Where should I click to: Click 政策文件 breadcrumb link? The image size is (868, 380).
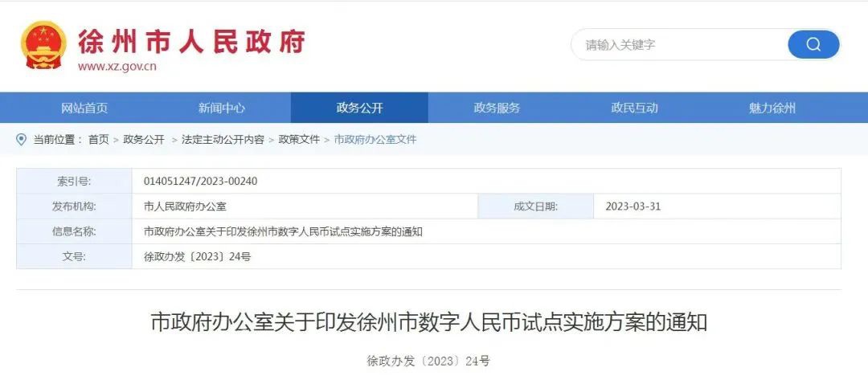[299, 140]
